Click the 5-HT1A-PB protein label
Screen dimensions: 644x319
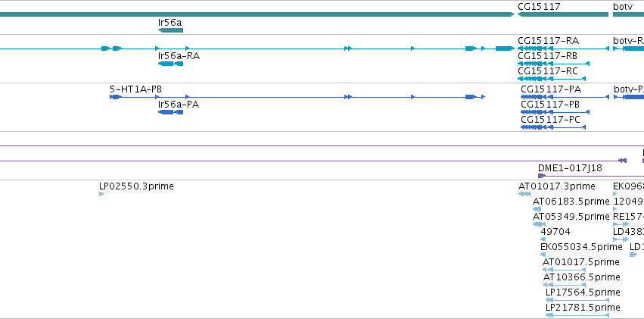pyautogui.click(x=136, y=89)
